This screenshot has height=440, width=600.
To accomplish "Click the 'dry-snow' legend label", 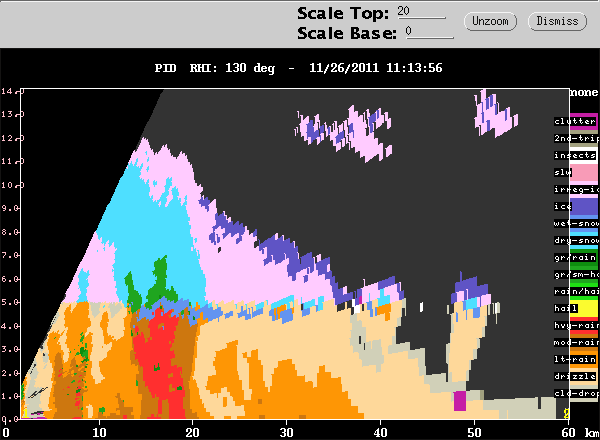I will pyautogui.click(x=576, y=240).
